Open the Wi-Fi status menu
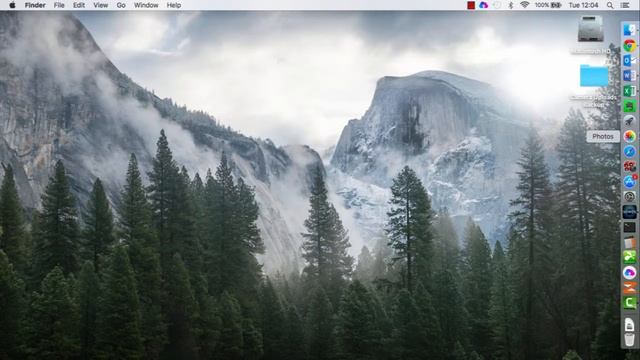This screenshot has width=640, height=360. coord(525,5)
